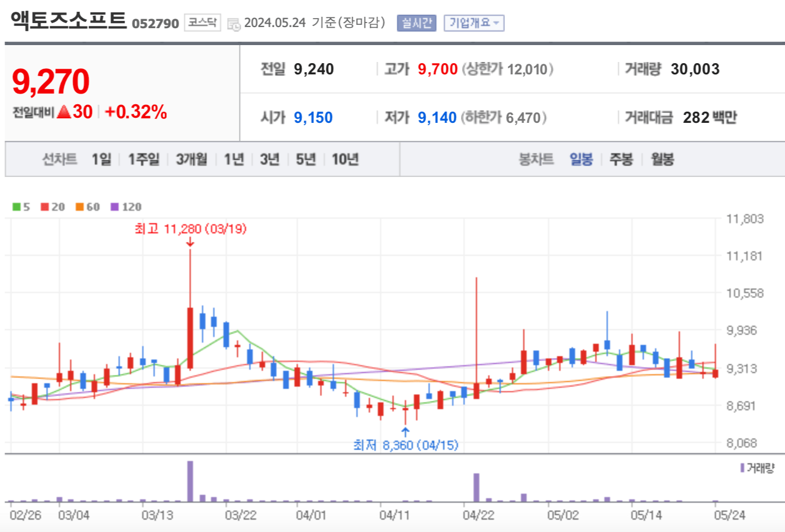
Task: Click the purple 거래량 volume legend marker
Action: (x=743, y=468)
